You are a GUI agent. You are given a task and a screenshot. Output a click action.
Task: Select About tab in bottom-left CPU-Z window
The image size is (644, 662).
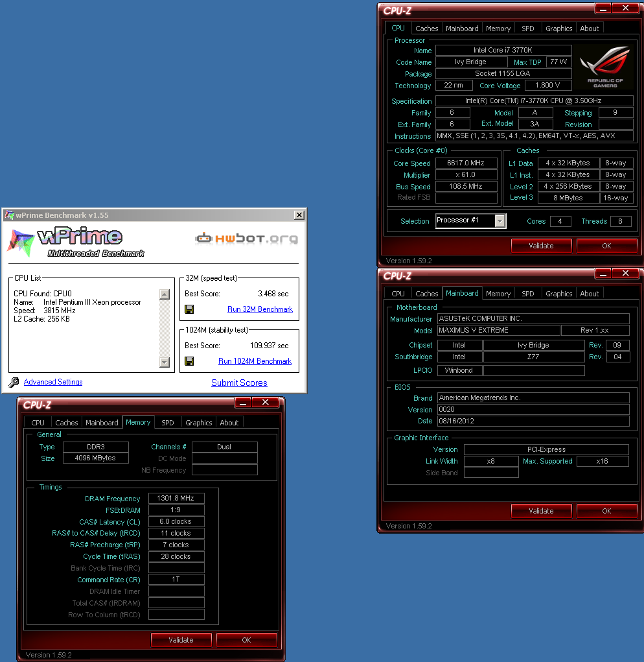click(229, 423)
